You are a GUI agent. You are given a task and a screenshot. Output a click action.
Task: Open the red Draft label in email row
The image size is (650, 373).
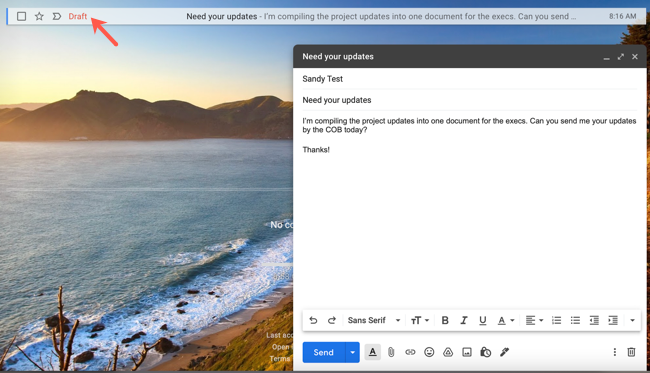tap(78, 16)
